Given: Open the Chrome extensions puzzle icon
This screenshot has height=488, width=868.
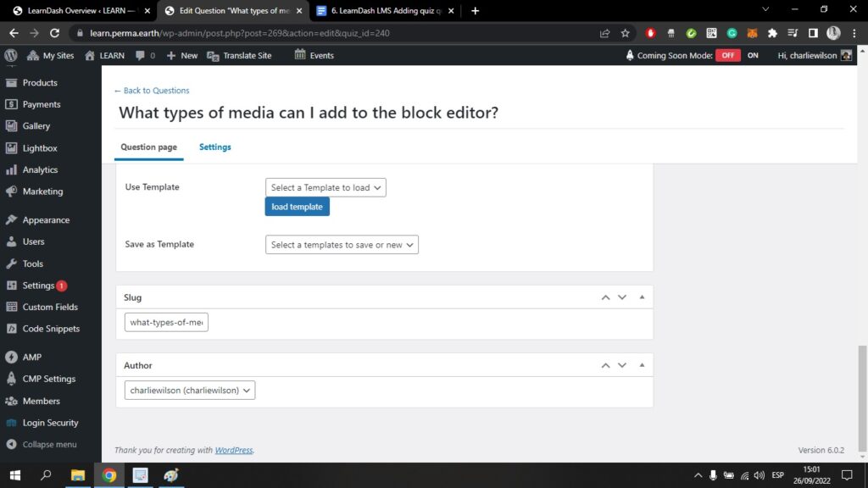Looking at the screenshot, I should click(772, 33).
